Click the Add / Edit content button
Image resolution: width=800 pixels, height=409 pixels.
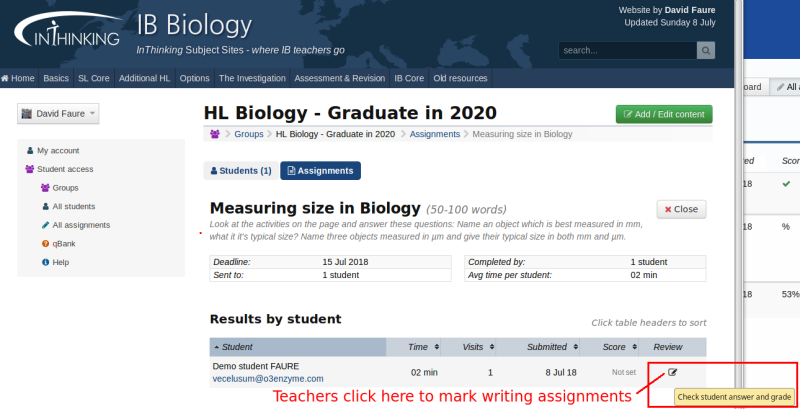[x=664, y=114]
